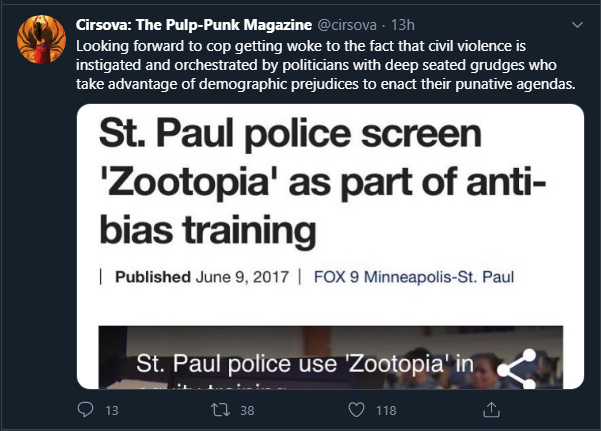Like the tweet with the heart icon
The width and height of the screenshot is (601, 431).
click(356, 410)
